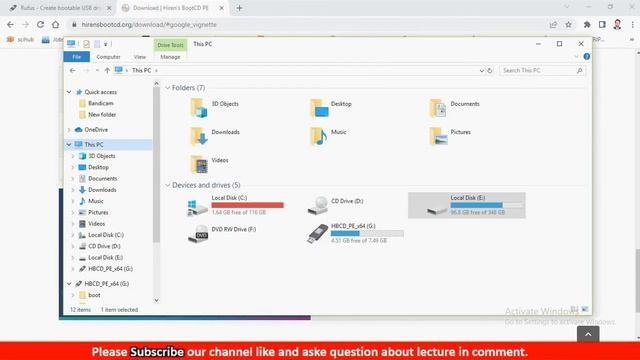Switch to the Rufus Chrome tab

[x=59, y=8]
